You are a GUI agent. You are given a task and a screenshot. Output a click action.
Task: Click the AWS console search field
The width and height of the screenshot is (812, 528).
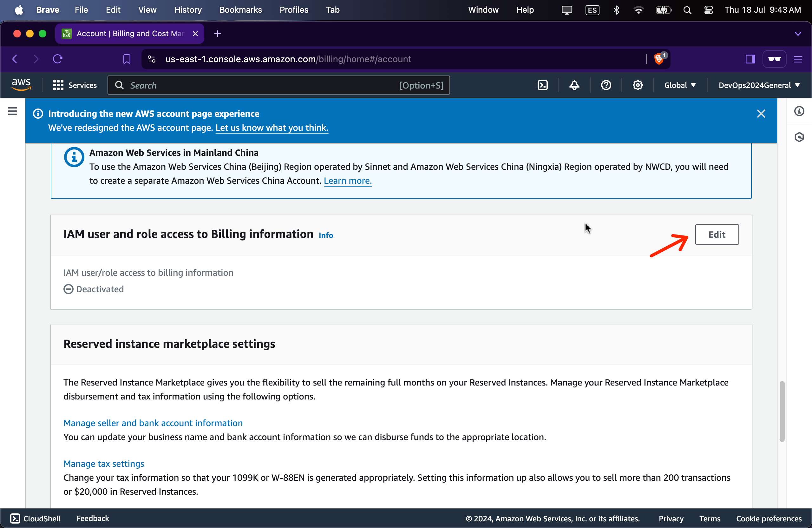click(259, 85)
